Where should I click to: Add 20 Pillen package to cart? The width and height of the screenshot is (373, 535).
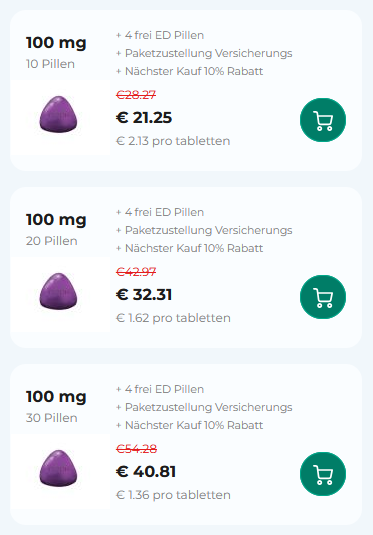point(323,297)
